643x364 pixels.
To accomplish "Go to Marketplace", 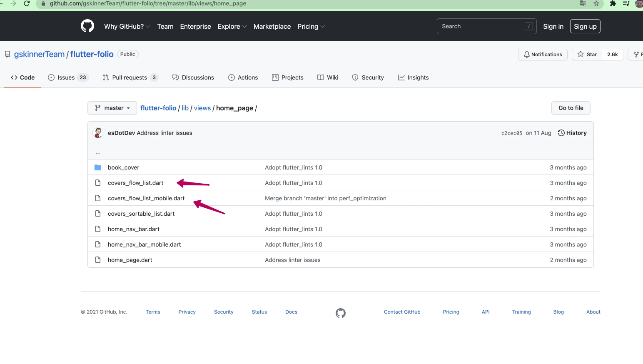I will [272, 26].
